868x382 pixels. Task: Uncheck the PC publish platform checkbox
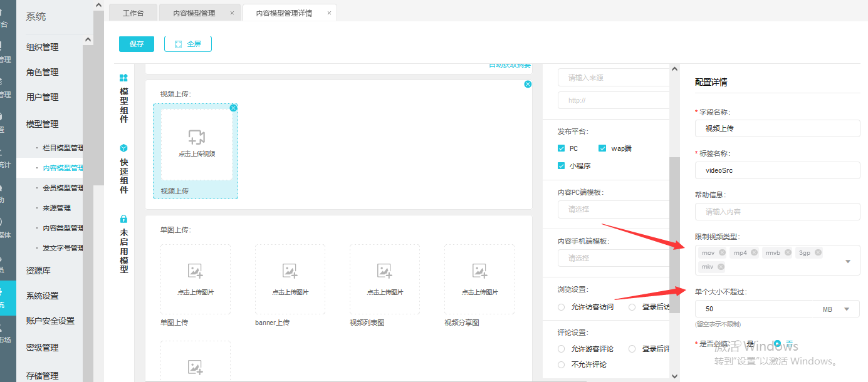(x=562, y=148)
